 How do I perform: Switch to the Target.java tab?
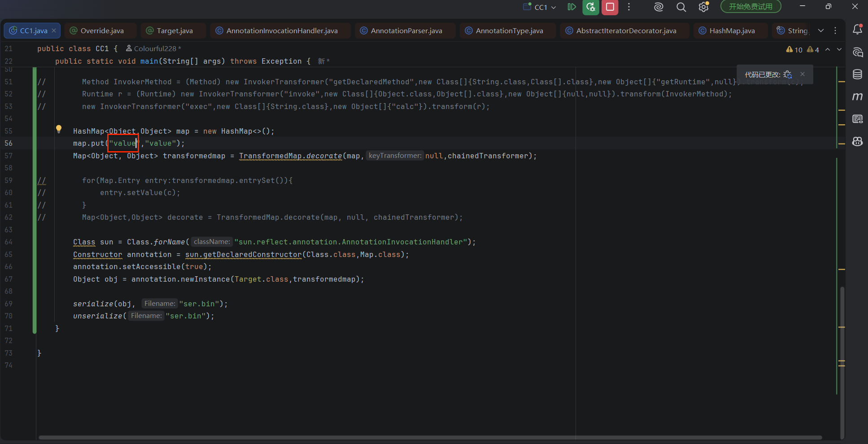coord(173,30)
